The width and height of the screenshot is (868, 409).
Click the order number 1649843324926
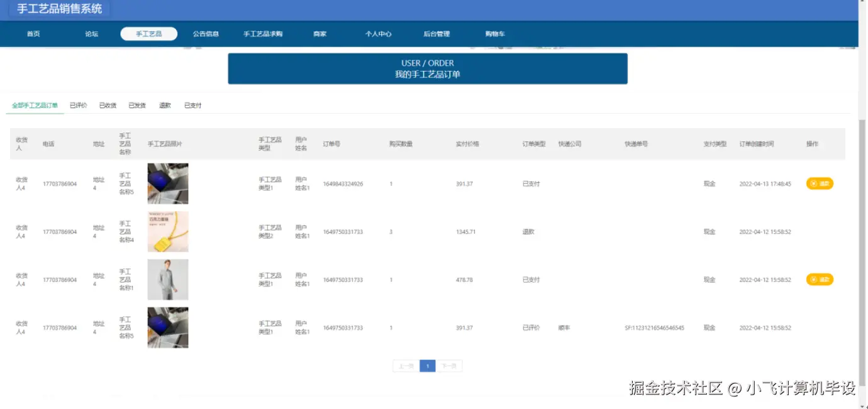(343, 184)
